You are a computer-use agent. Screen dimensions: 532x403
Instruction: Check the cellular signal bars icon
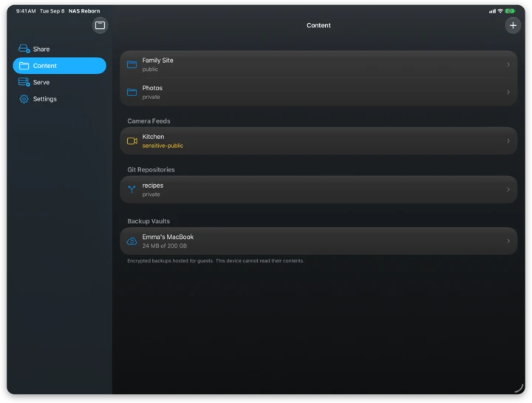coord(492,11)
